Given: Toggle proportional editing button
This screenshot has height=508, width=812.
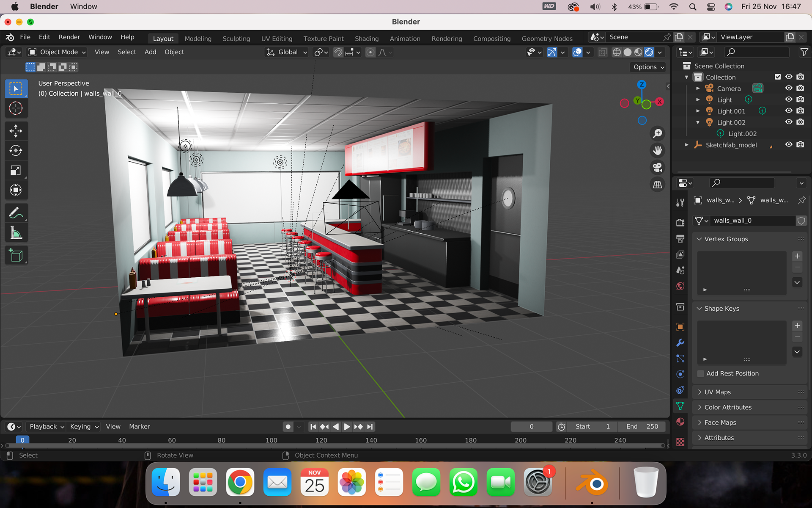Looking at the screenshot, I should point(370,52).
